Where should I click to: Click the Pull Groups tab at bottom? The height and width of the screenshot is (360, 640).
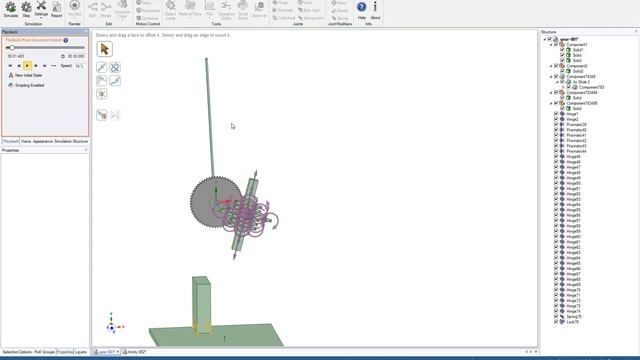[x=44, y=352]
